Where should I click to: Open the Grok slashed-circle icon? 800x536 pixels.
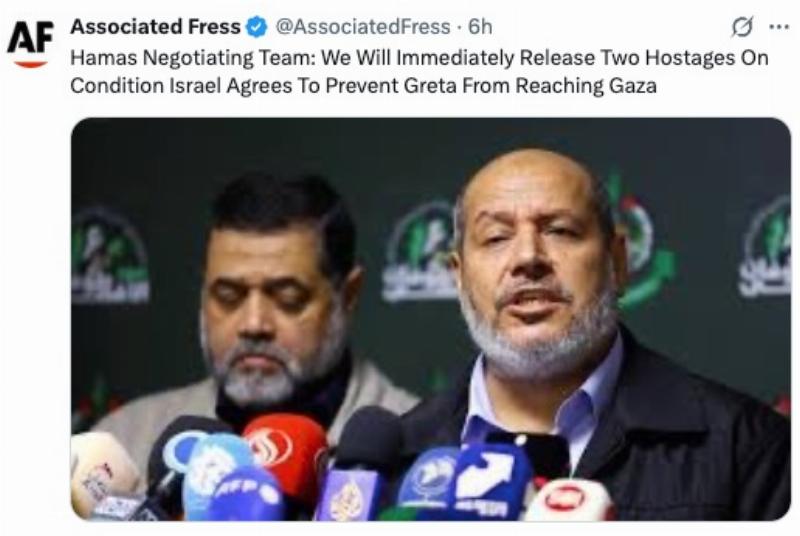[742, 27]
